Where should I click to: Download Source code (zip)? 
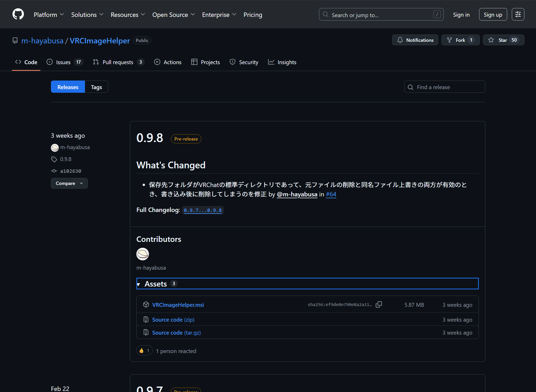point(173,320)
